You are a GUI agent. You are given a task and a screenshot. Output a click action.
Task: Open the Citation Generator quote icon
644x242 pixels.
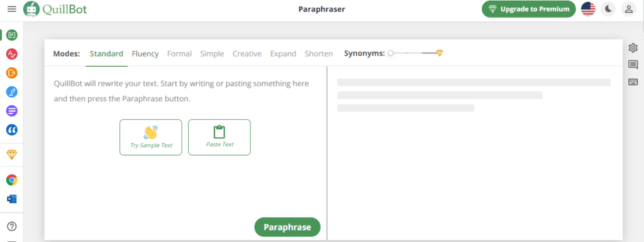coord(12,130)
